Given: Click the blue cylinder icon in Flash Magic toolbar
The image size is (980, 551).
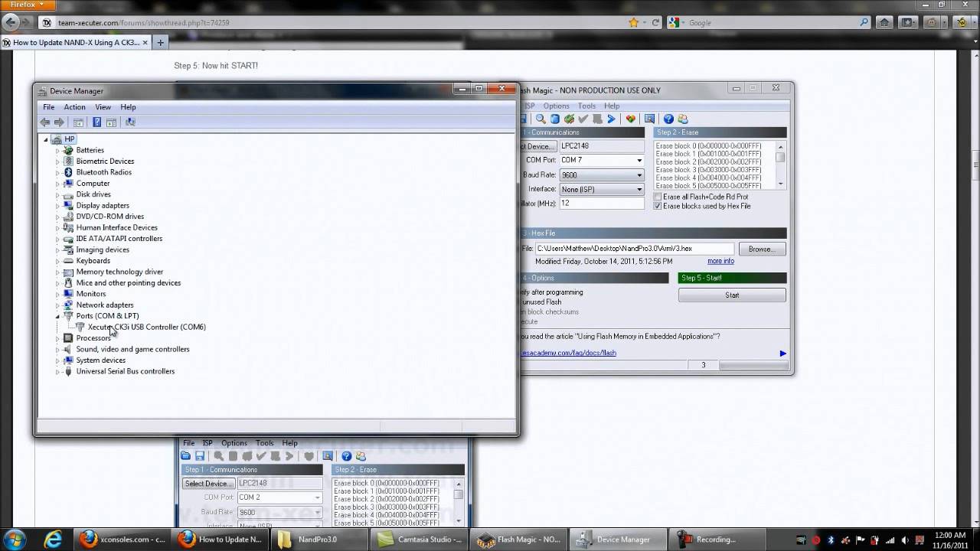Looking at the screenshot, I should click(555, 119).
